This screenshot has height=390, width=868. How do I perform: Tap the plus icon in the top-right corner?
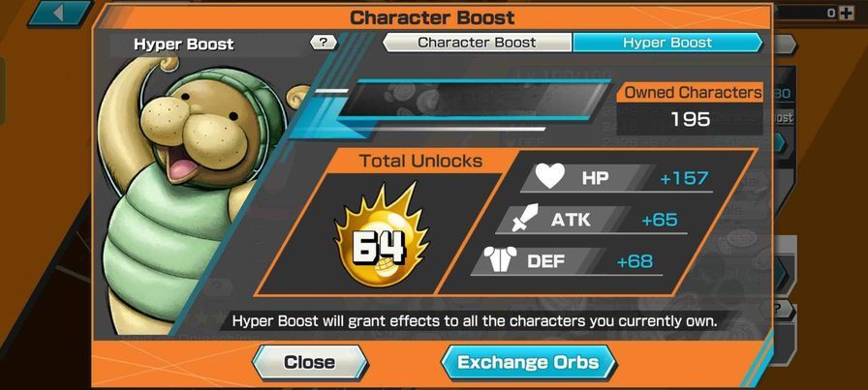847,14
